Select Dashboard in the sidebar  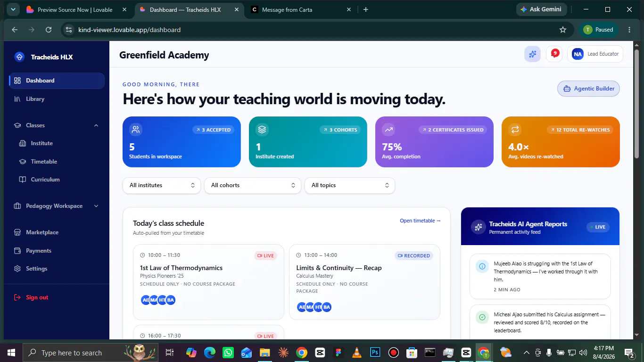click(57, 81)
